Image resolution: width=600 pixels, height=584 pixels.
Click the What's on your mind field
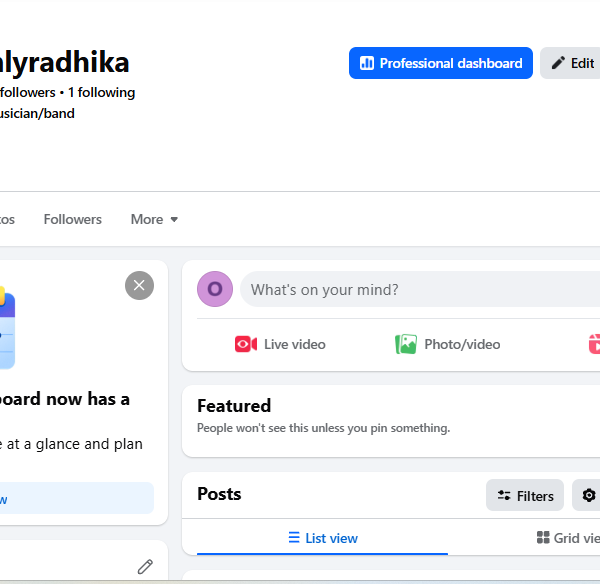[420, 289]
